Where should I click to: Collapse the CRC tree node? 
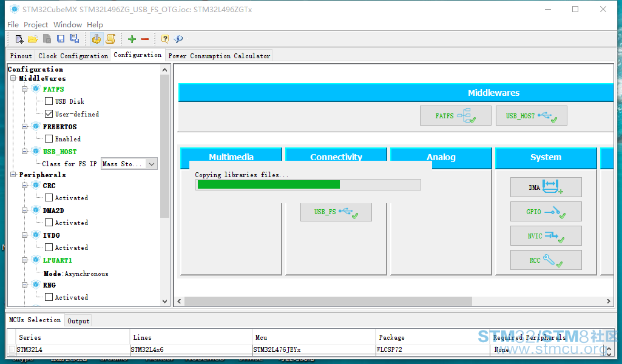point(25,186)
